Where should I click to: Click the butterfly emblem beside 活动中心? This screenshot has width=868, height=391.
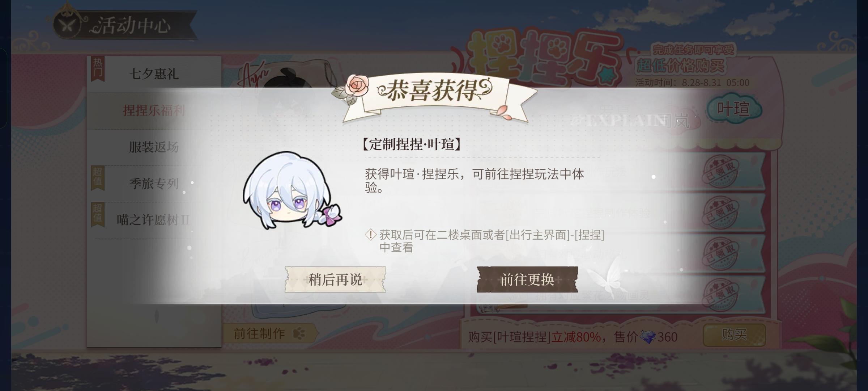[68, 25]
